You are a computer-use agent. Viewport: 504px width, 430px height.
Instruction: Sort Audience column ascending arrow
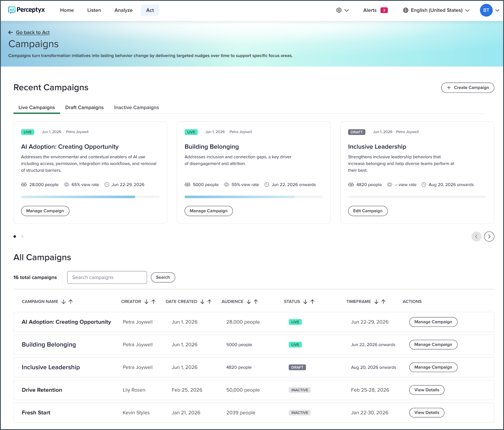pyautogui.click(x=256, y=302)
